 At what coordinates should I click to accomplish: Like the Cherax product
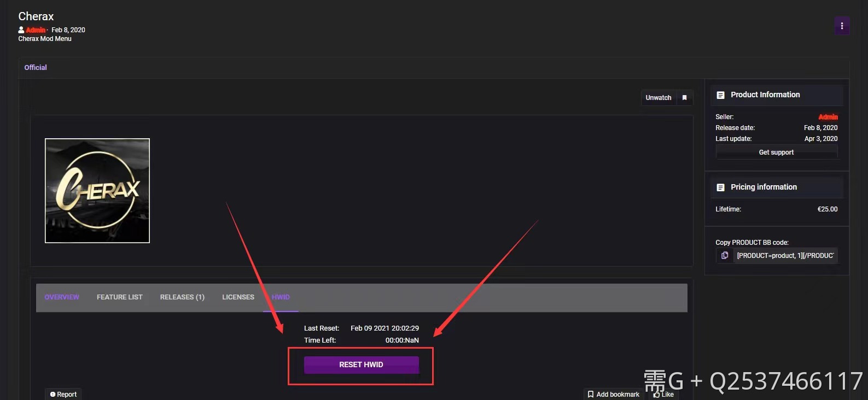pyautogui.click(x=663, y=394)
